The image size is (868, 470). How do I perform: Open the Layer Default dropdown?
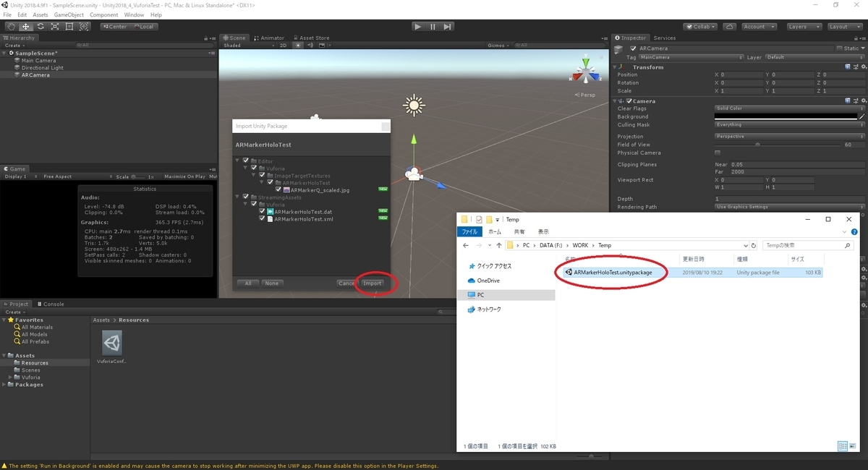tap(814, 57)
